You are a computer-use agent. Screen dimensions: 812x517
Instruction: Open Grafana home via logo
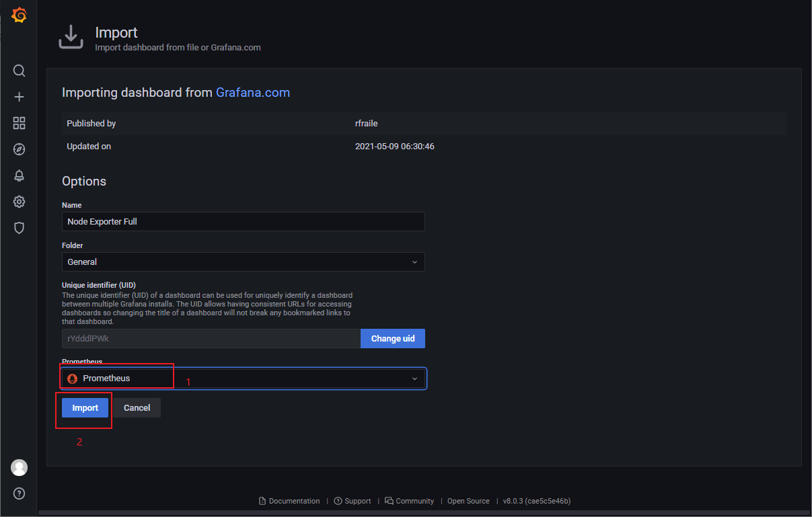19,15
